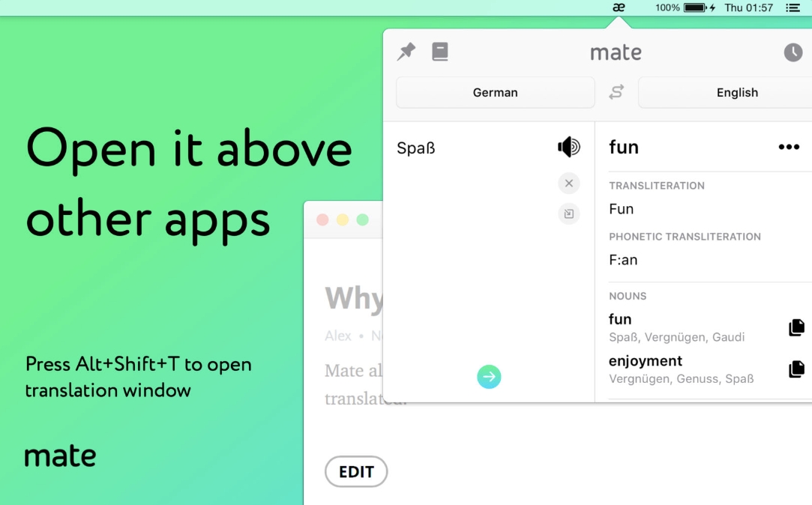Click the yellow minimize dot of background window
812x505 pixels.
coord(343,220)
